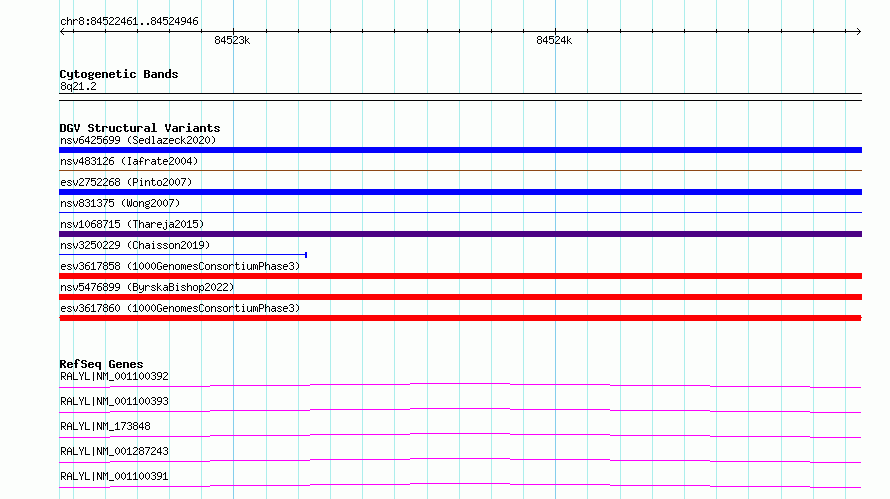Click the Cytogenetic Bands track title
The height and width of the screenshot is (499, 890).
coord(119,74)
